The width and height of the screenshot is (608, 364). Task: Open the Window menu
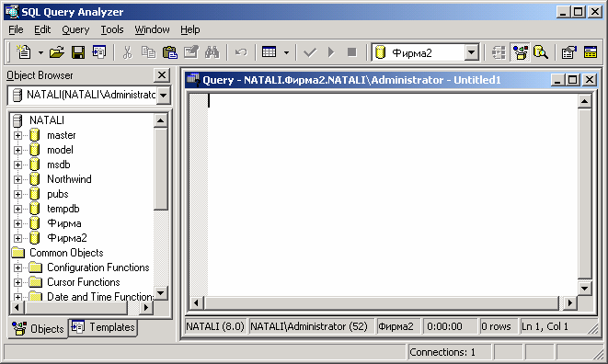(152, 29)
